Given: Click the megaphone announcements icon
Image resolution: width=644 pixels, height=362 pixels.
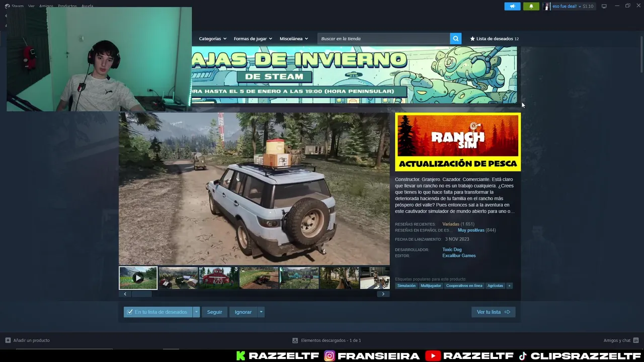Looking at the screenshot, I should (x=512, y=6).
